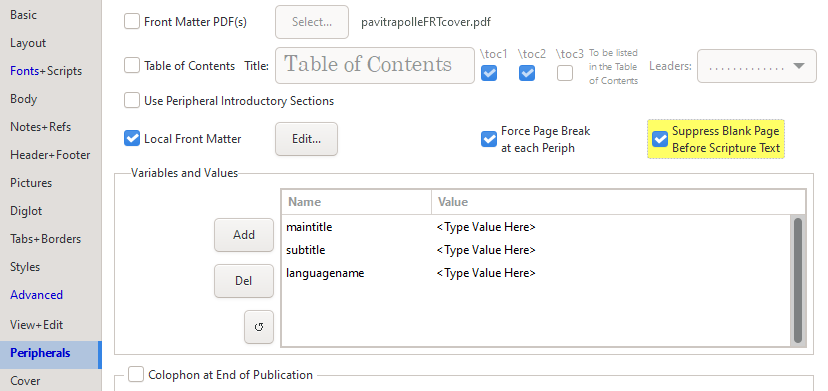Click the Add variable button
Viewport: 828px width, 391px height.
244,235
